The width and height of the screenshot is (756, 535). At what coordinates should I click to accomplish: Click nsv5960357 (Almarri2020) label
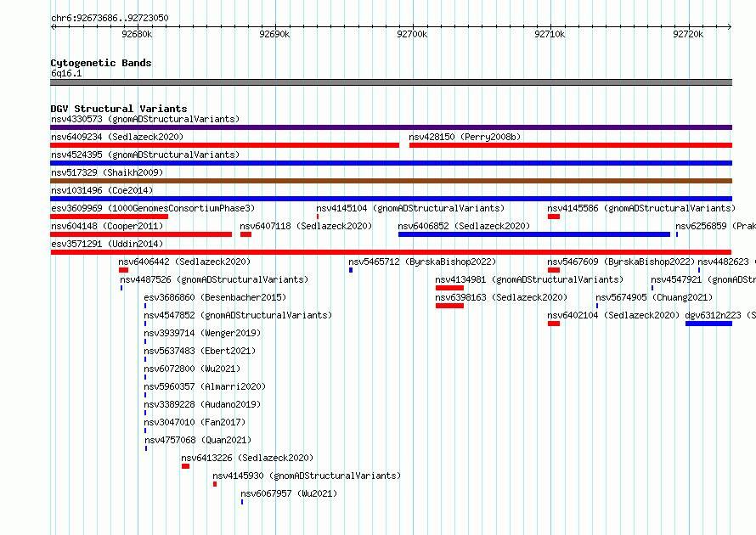pyautogui.click(x=205, y=386)
